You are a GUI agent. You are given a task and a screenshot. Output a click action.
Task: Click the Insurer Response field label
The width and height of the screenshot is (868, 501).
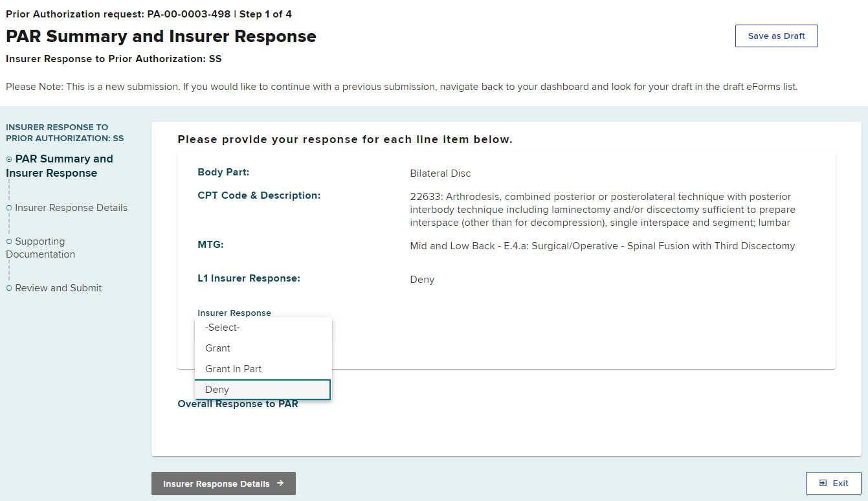(x=234, y=313)
